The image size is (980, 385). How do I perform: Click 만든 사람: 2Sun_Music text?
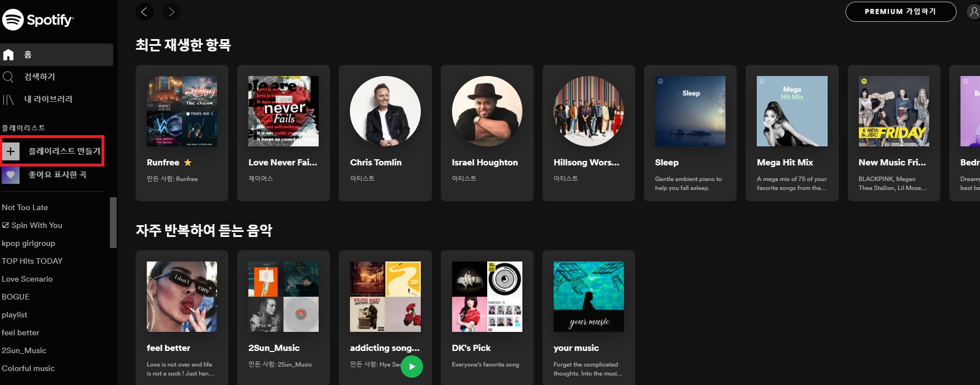click(280, 364)
